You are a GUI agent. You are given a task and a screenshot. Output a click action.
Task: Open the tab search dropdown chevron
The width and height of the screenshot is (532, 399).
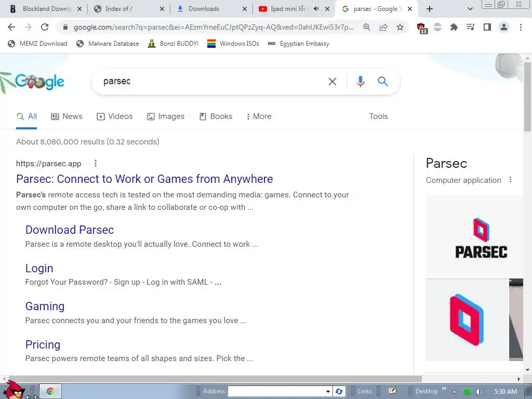[x=470, y=9]
